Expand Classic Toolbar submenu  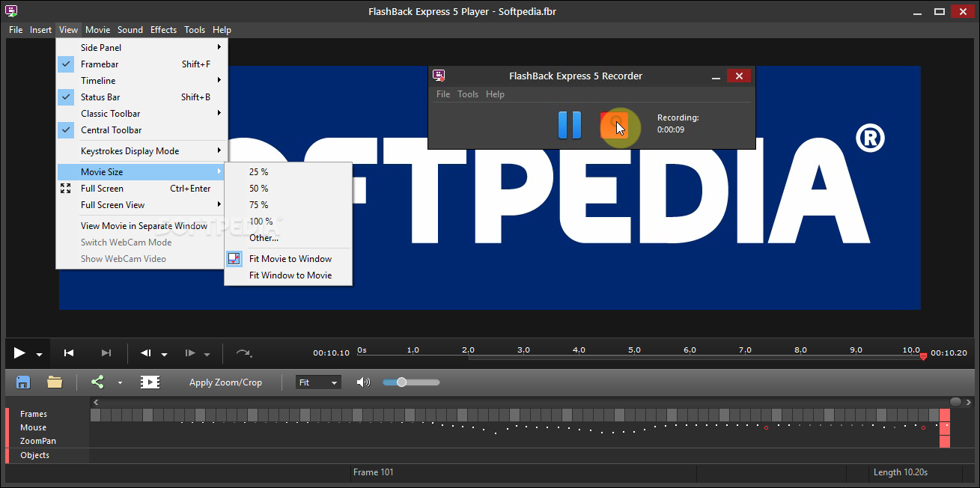141,114
